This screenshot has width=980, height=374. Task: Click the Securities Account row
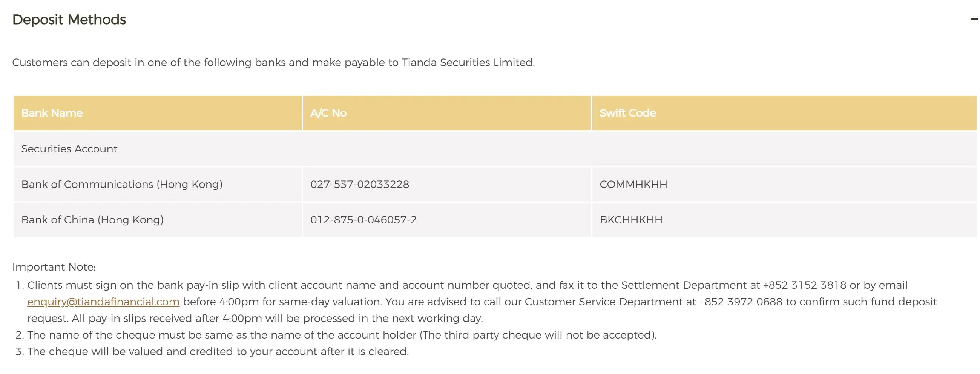(495, 149)
